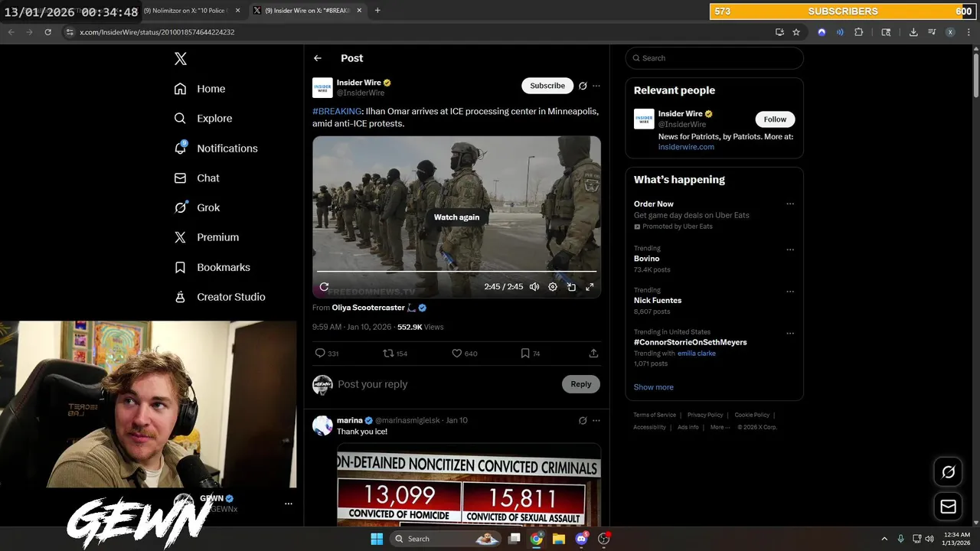Open Grok from the sidebar
Screen dimensions: 980x551
[197, 207]
